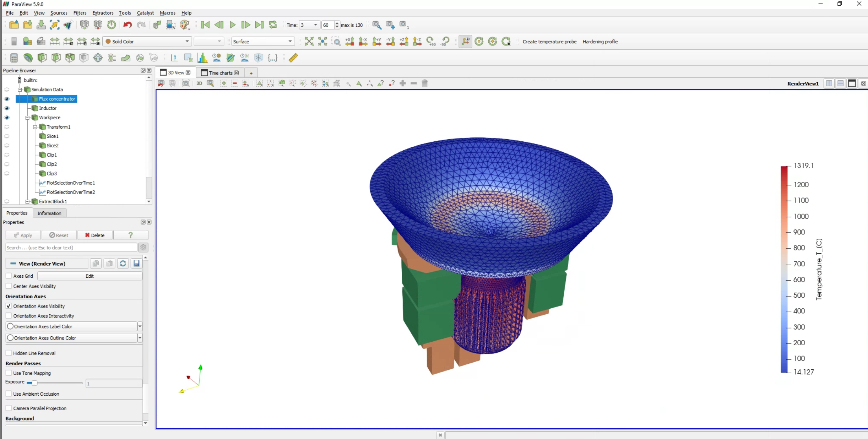Open Orientation Axes Label Color dropdown arrow
Image resolution: width=868 pixels, height=439 pixels.
(140, 326)
